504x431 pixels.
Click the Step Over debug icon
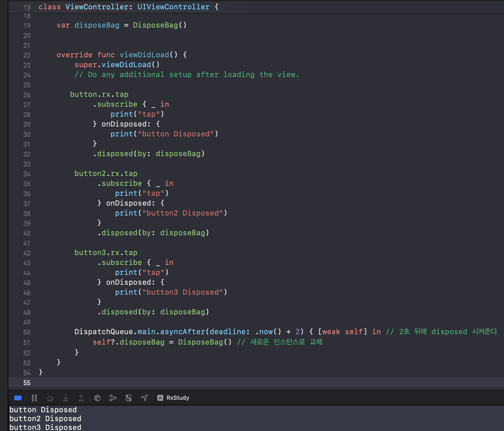[50, 398]
